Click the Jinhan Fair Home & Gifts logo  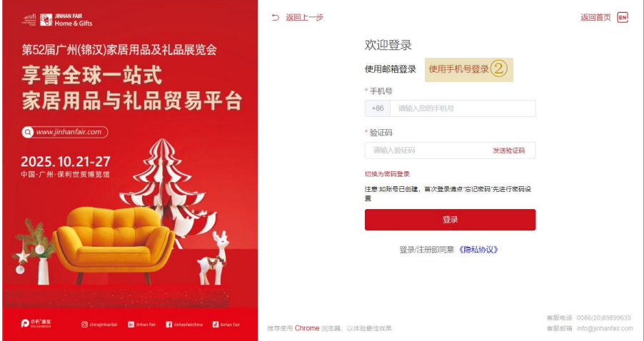pyautogui.click(x=66, y=20)
